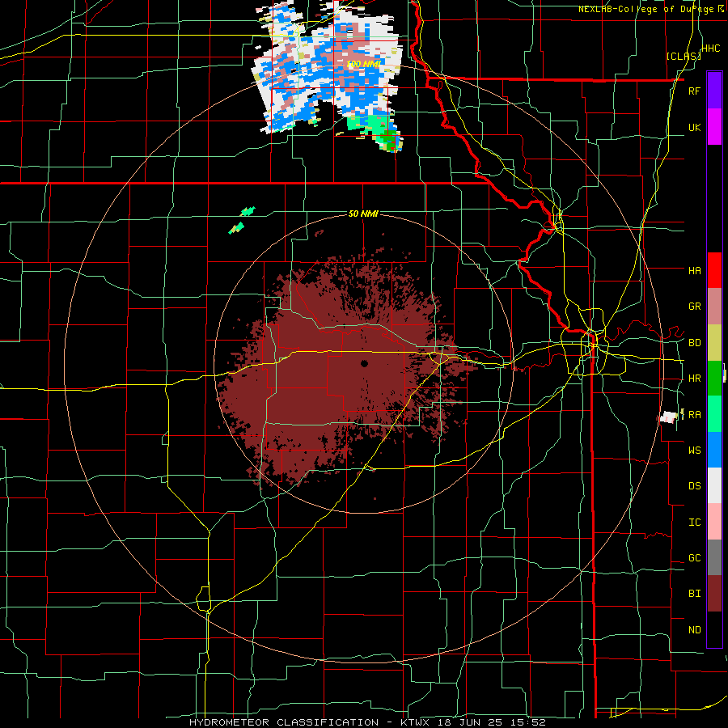728x728 pixels.
Task: Select the DS legend label
Action: tap(694, 486)
